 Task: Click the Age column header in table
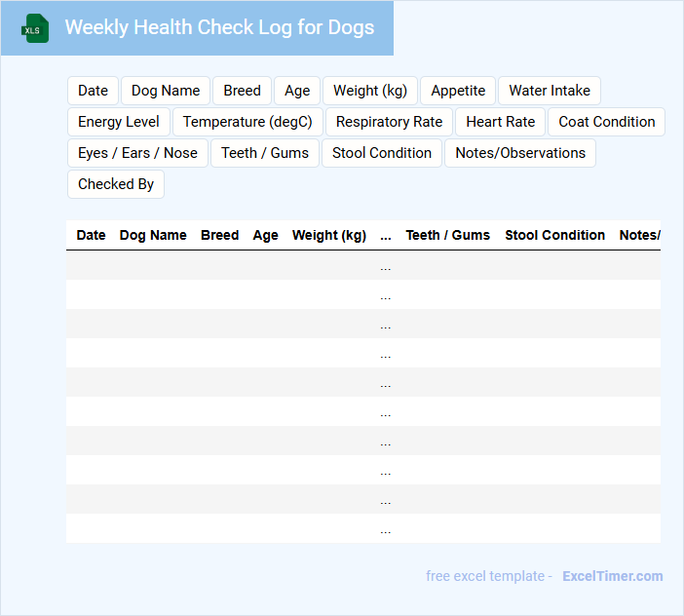click(265, 235)
